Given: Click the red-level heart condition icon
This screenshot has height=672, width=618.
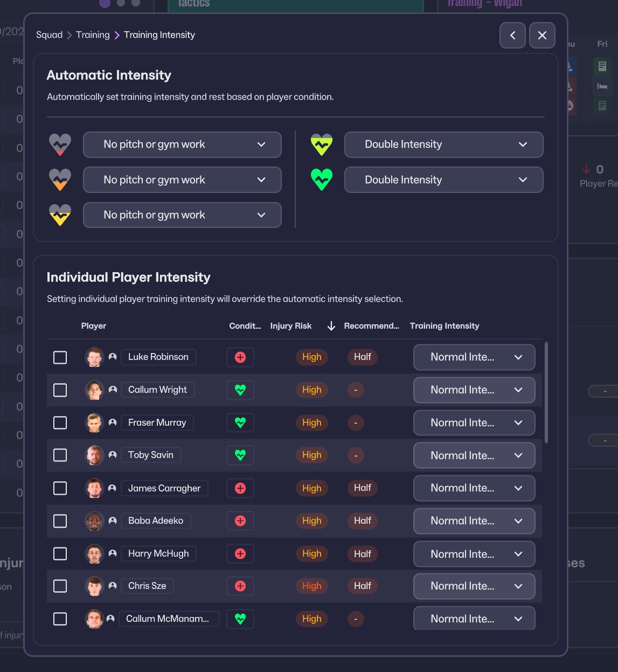Looking at the screenshot, I should pyautogui.click(x=60, y=144).
